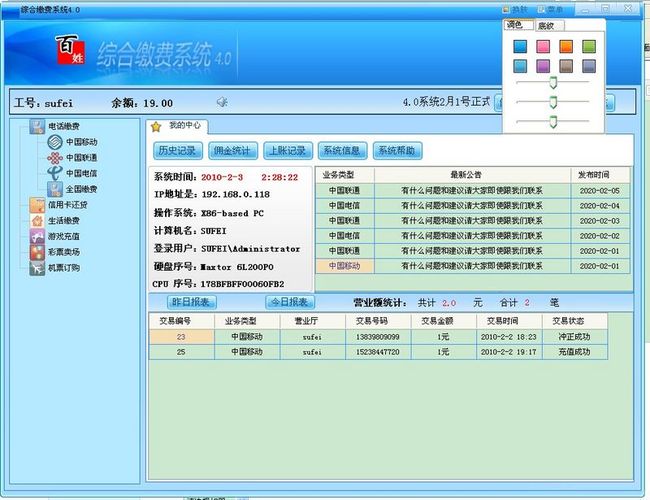Open the 我的中心 tab
Image resolution: width=650 pixels, height=500 pixels.
(177, 126)
